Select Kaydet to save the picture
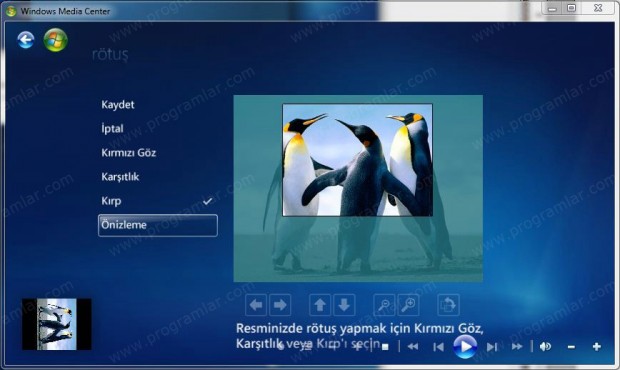620x370 pixels. click(118, 105)
